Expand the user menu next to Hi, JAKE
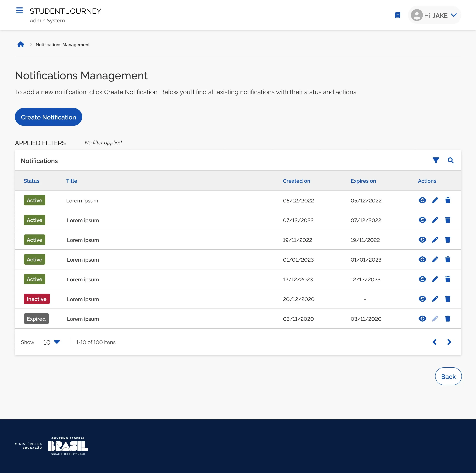 pos(454,15)
